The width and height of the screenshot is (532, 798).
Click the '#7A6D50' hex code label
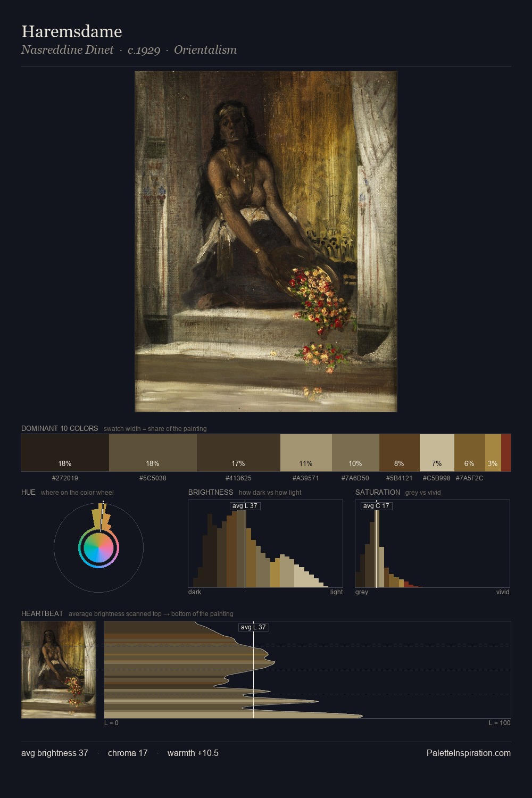tap(355, 478)
